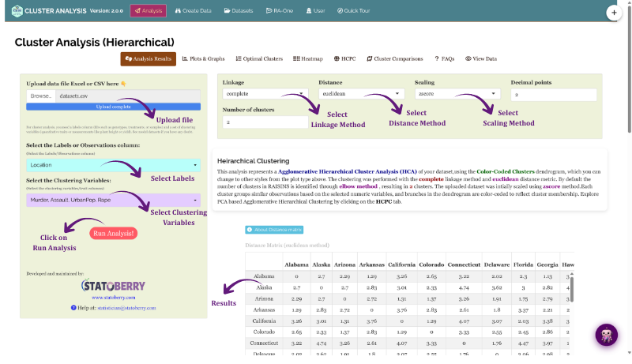Click the About Distance matrix button

274,230
